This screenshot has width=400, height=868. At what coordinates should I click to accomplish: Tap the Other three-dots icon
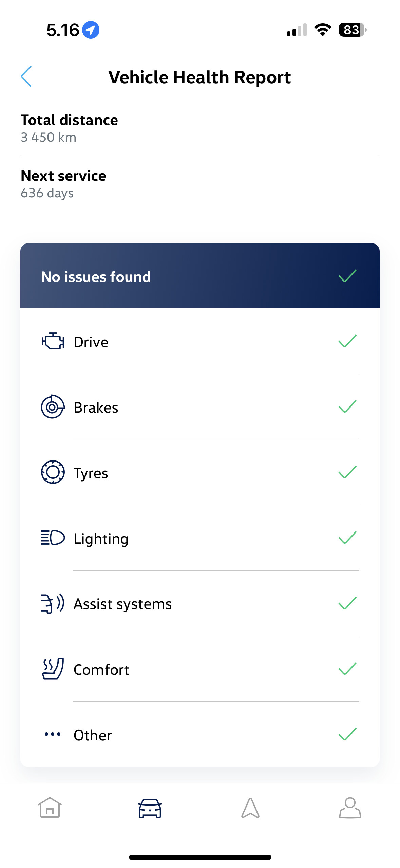pyautogui.click(x=53, y=734)
